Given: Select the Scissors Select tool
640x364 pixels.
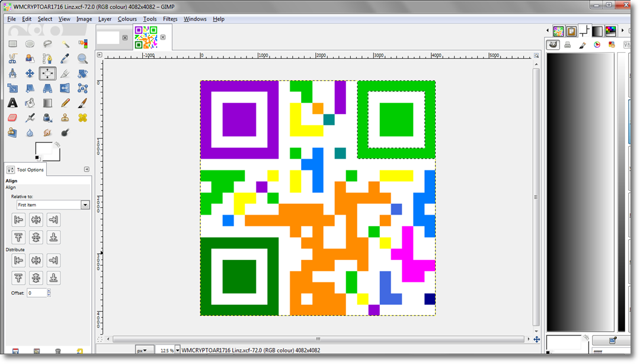Looking at the screenshot, I should click(x=12, y=59).
